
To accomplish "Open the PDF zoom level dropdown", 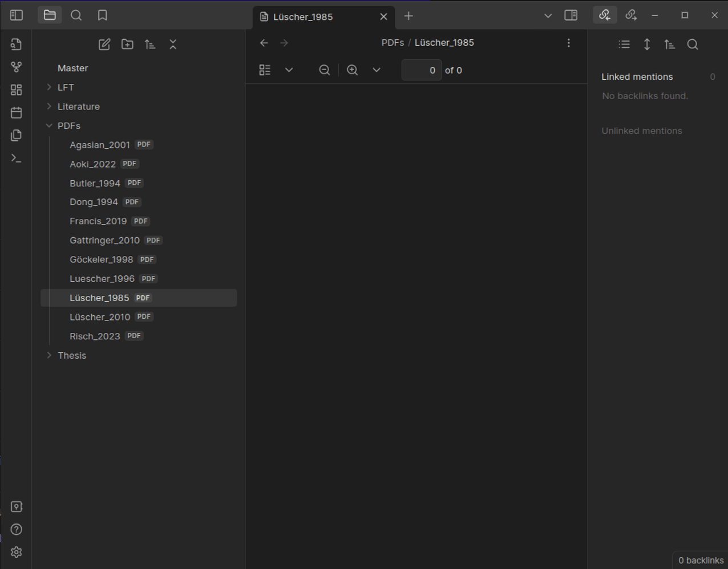I will tap(377, 70).
